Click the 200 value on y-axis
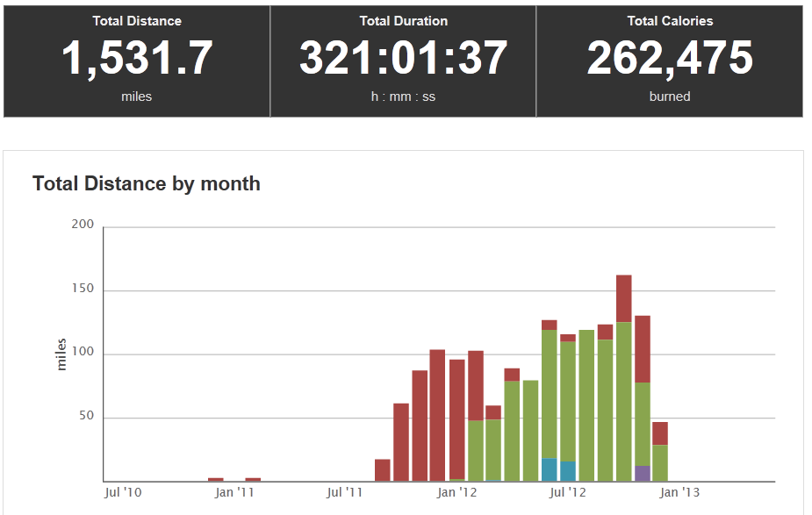 (83, 225)
